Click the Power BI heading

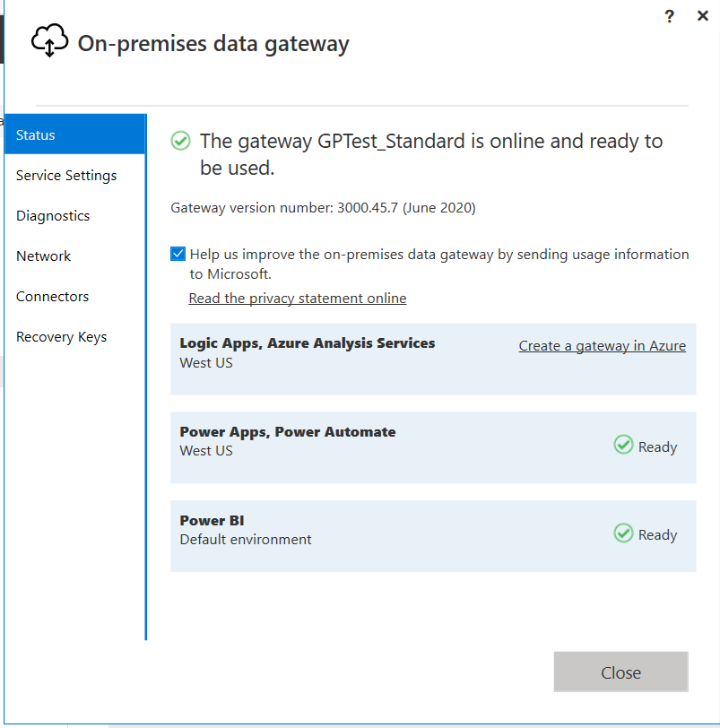212,521
